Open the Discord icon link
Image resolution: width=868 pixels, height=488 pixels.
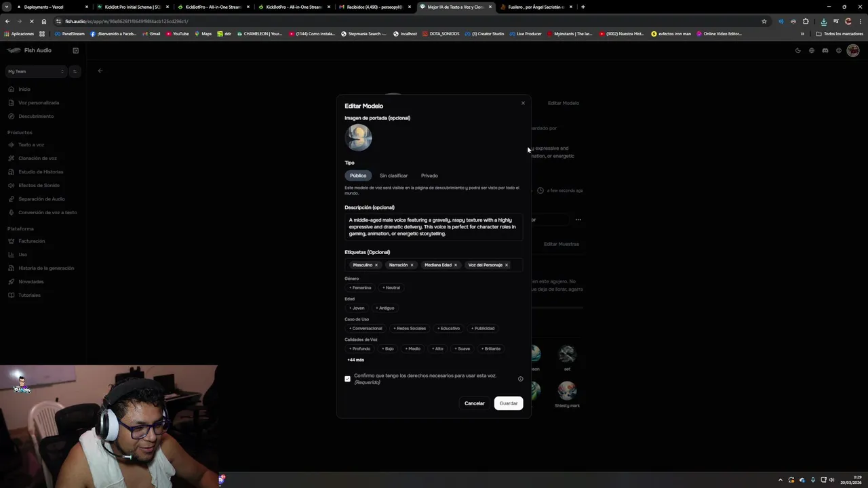pos(825,50)
